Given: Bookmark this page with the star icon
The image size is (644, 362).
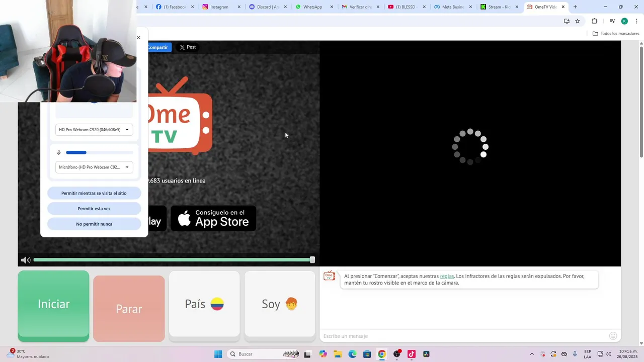Looking at the screenshot, I should [x=578, y=21].
